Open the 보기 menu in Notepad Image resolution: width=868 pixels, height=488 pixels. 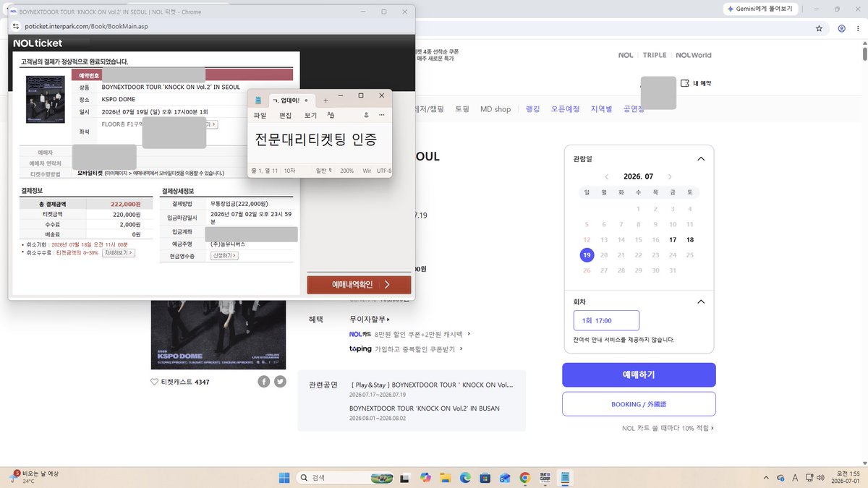click(x=310, y=115)
